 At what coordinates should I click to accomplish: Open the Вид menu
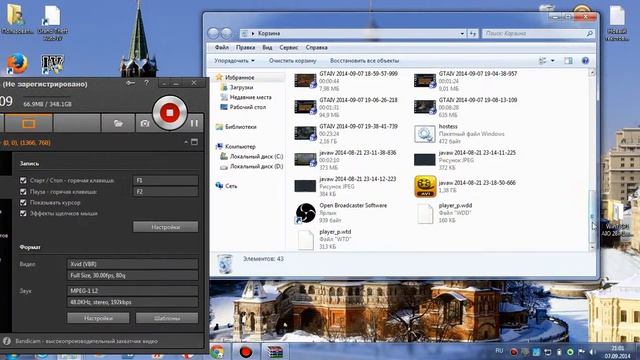click(267, 47)
